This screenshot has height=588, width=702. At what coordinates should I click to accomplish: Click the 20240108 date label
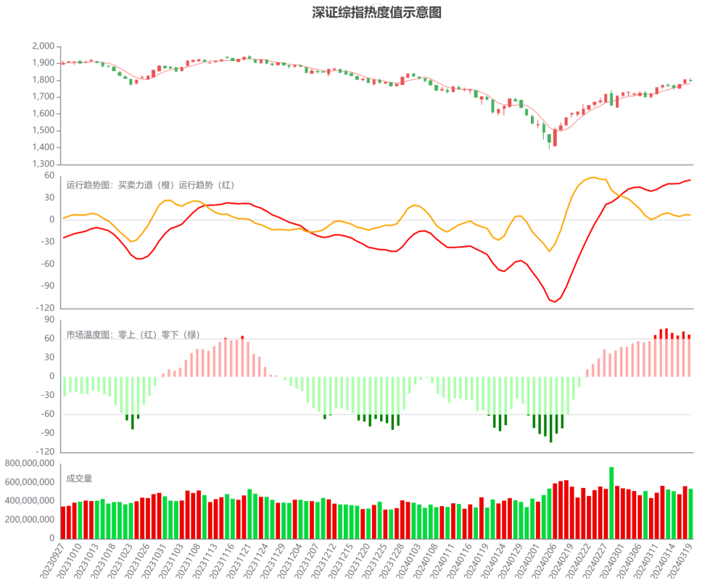tap(426, 560)
